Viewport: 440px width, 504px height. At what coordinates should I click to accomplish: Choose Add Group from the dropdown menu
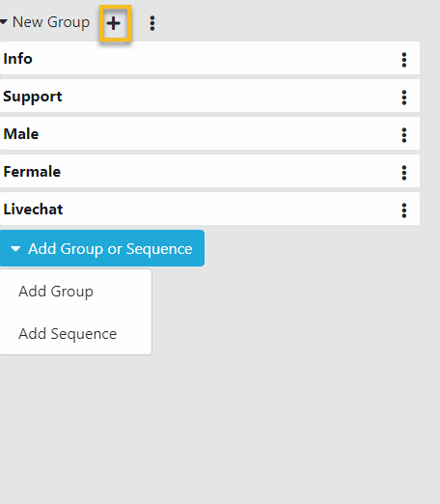tap(56, 292)
